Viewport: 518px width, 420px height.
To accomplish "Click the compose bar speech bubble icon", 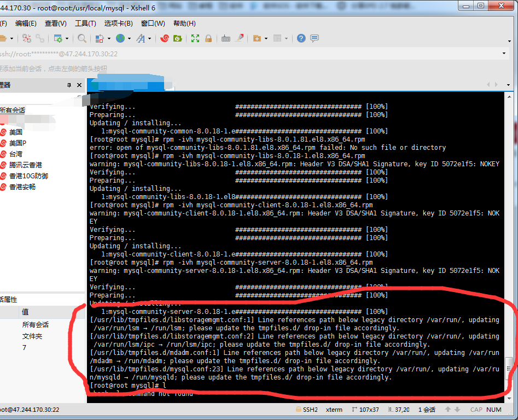I will point(314,38).
